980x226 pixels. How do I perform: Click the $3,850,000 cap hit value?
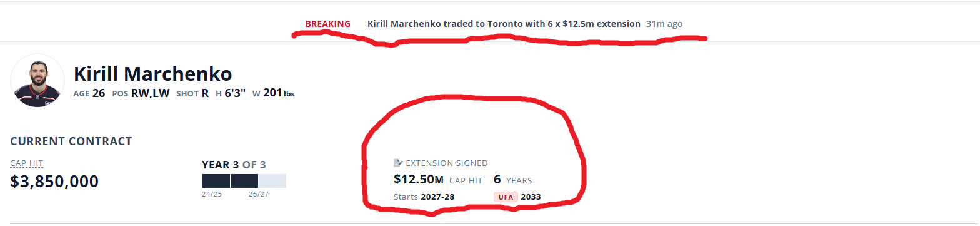point(54,182)
